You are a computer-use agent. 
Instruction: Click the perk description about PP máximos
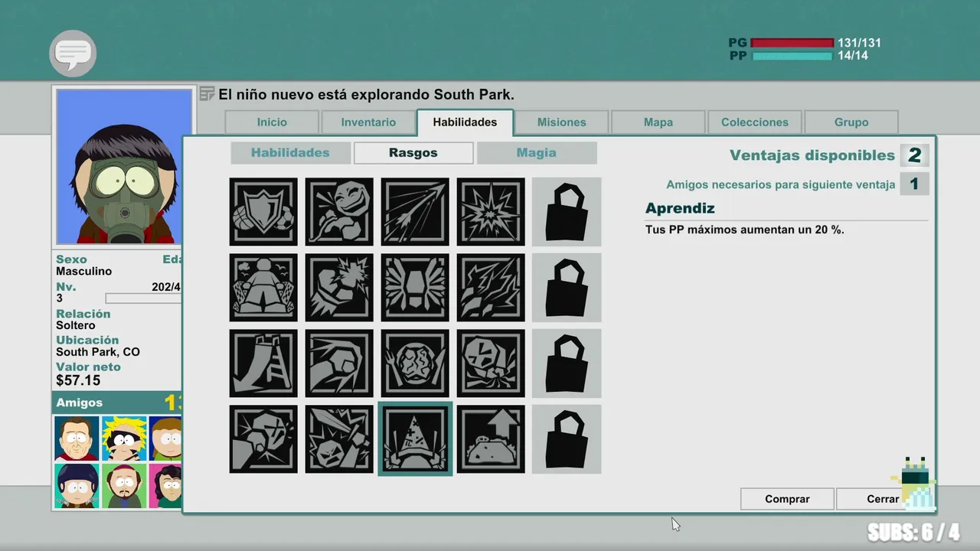(x=745, y=230)
